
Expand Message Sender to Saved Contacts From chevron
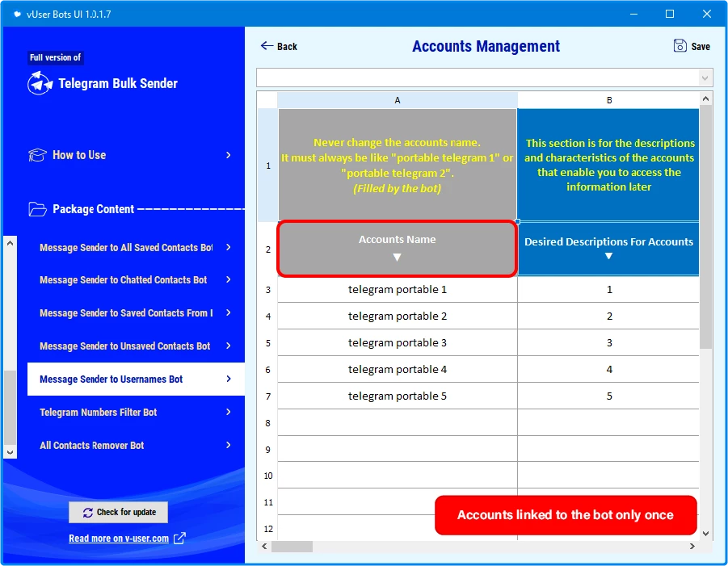click(x=229, y=312)
